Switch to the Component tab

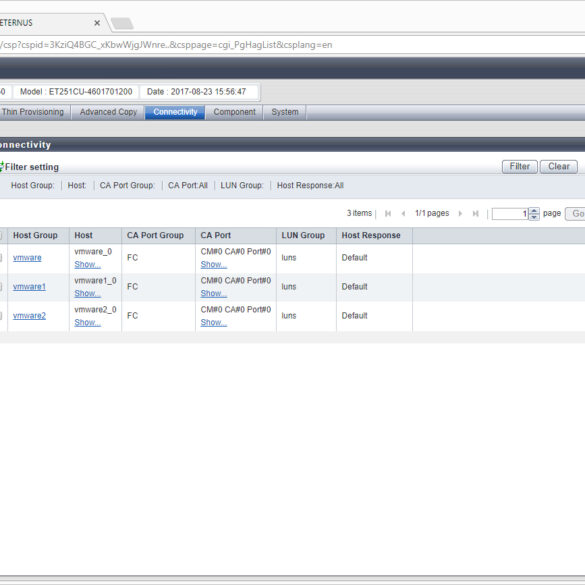(234, 112)
